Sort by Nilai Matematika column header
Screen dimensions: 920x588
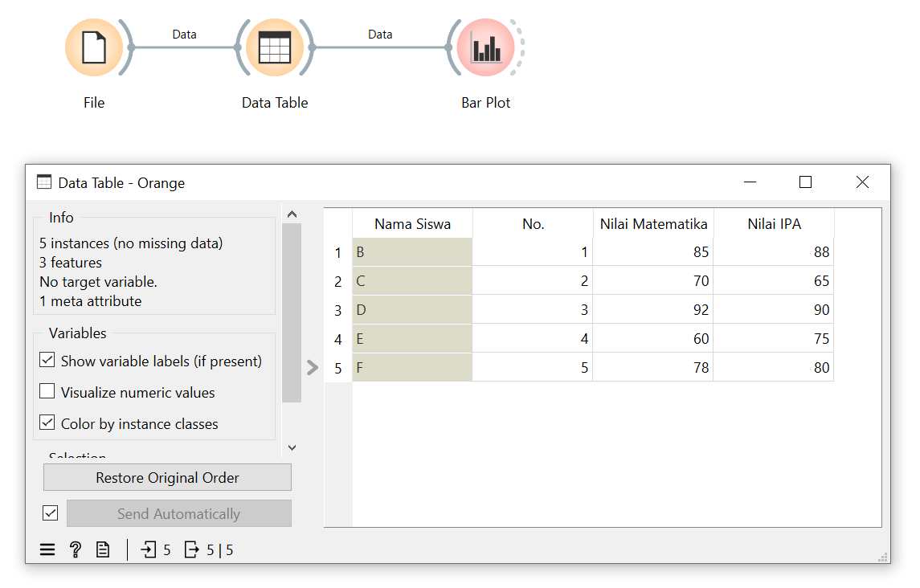653,224
